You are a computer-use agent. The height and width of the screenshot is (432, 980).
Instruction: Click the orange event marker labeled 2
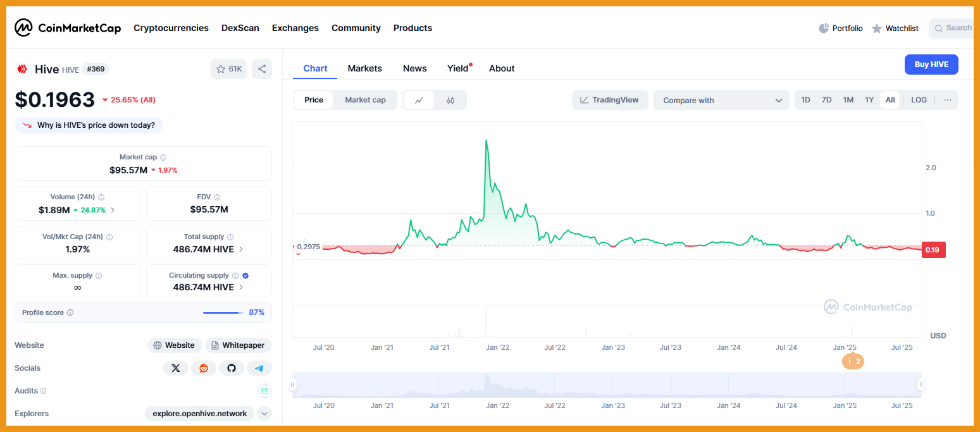853,362
